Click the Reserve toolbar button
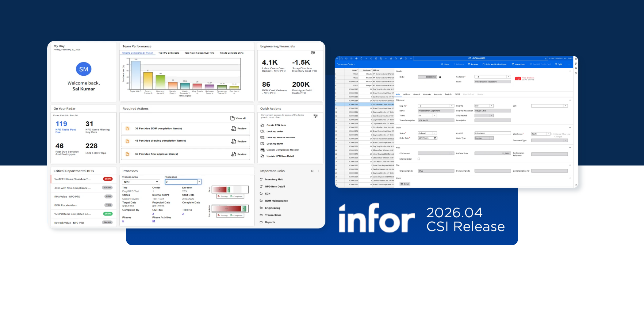Screen dimensions: 644x331 (x=473, y=64)
